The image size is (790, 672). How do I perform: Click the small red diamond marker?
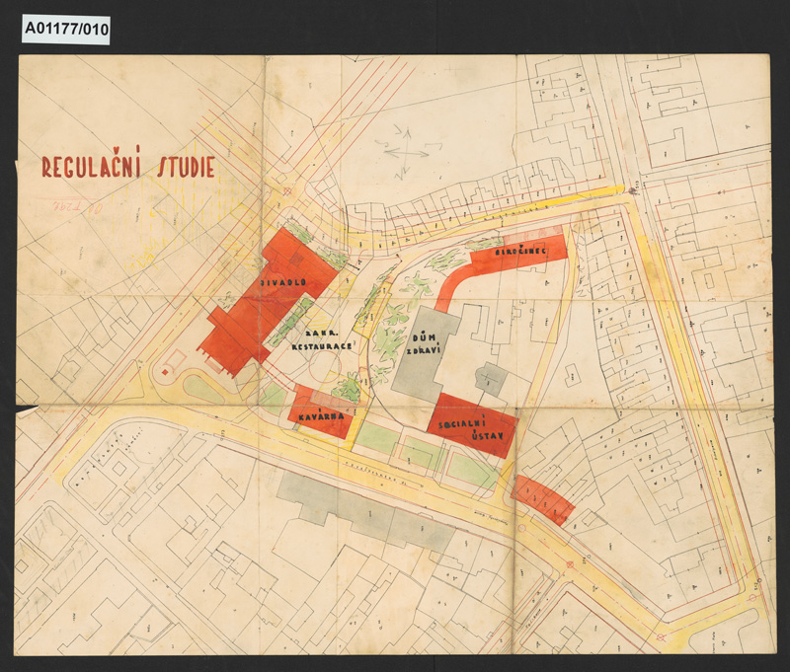165,372
